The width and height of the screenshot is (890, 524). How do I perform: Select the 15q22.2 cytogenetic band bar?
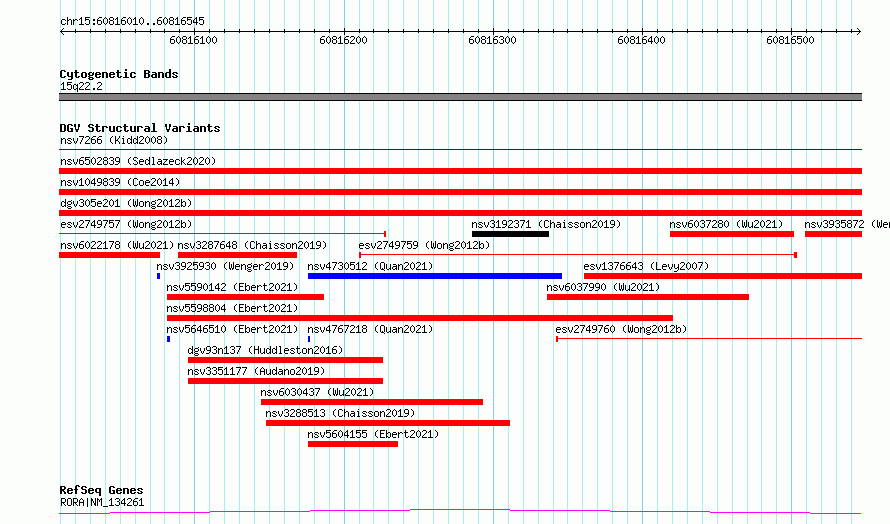click(460, 97)
